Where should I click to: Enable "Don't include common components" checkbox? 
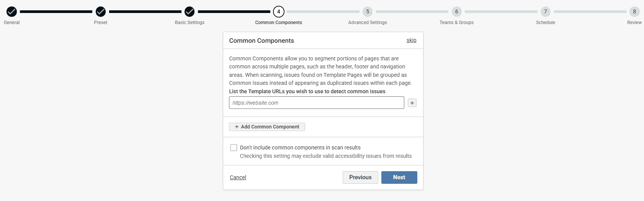(234, 148)
